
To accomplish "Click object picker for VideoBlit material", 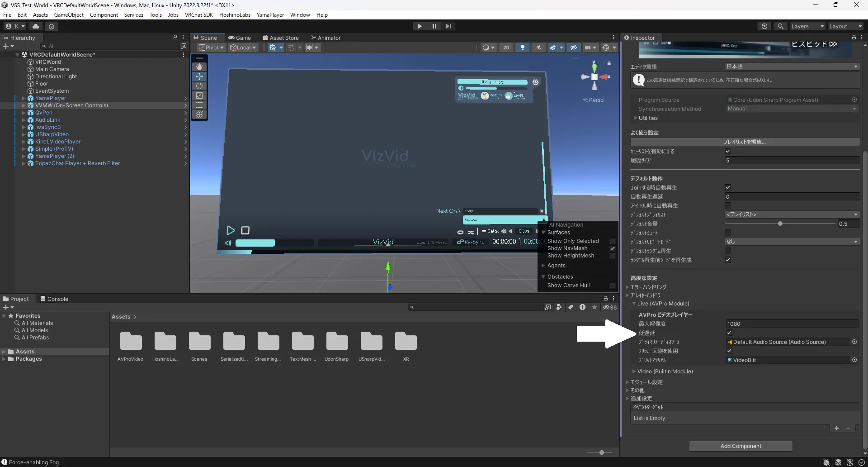I will 854,360.
